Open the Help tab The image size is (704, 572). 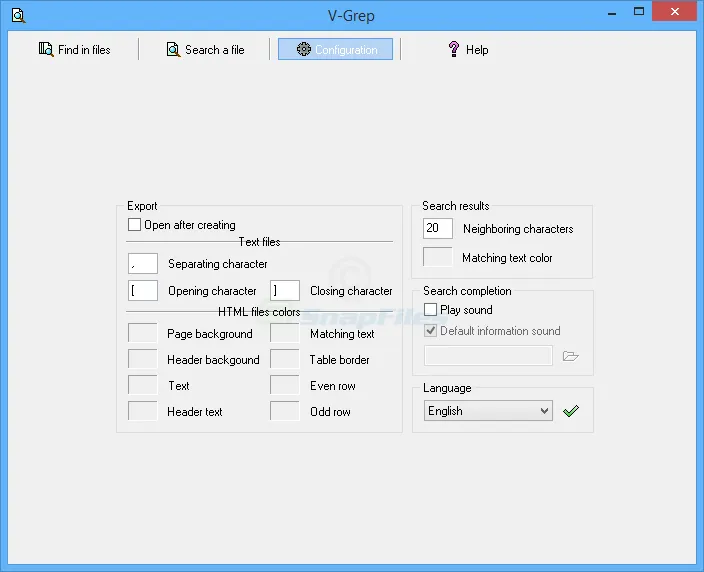click(x=468, y=49)
